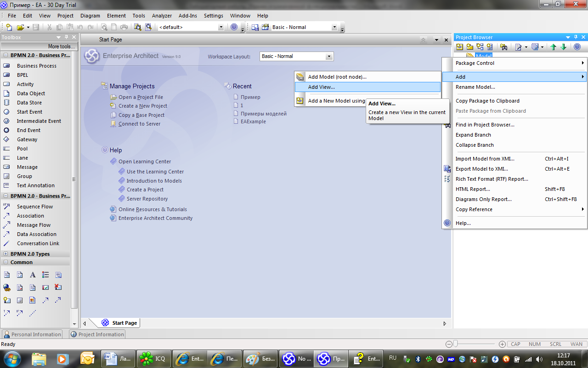This screenshot has height=368, width=588.
Task: Click the ICQ taskbar button
Action: click(x=154, y=358)
